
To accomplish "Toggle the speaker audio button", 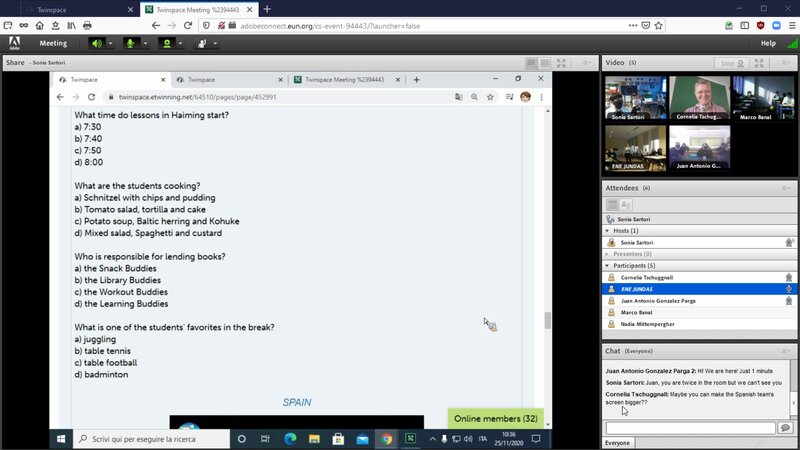I will pyautogui.click(x=96, y=43).
